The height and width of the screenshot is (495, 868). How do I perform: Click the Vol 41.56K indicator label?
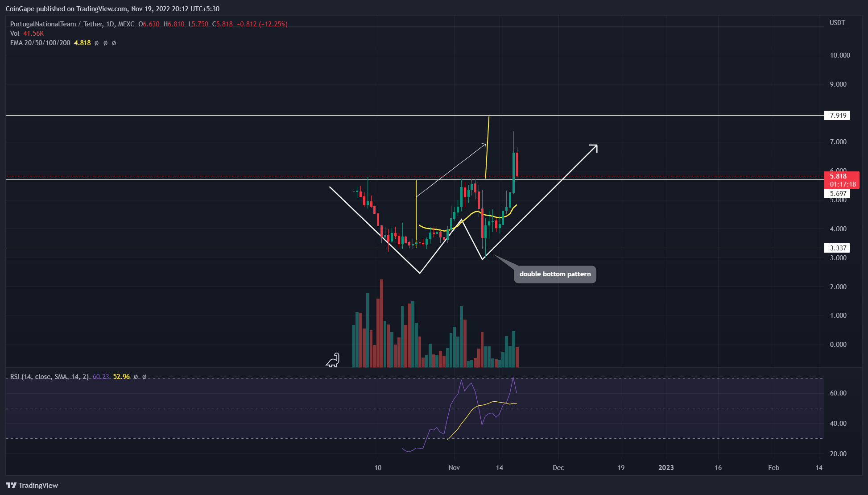click(27, 33)
